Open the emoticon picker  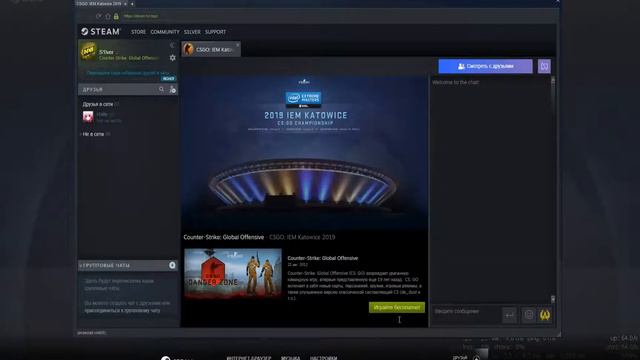529,315
